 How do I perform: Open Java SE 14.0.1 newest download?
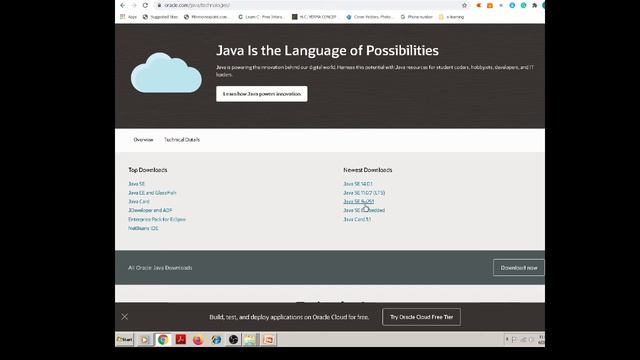point(358,184)
